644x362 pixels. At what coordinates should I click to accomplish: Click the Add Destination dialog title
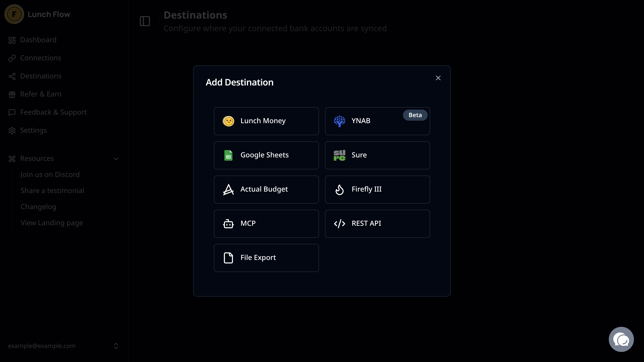click(239, 82)
